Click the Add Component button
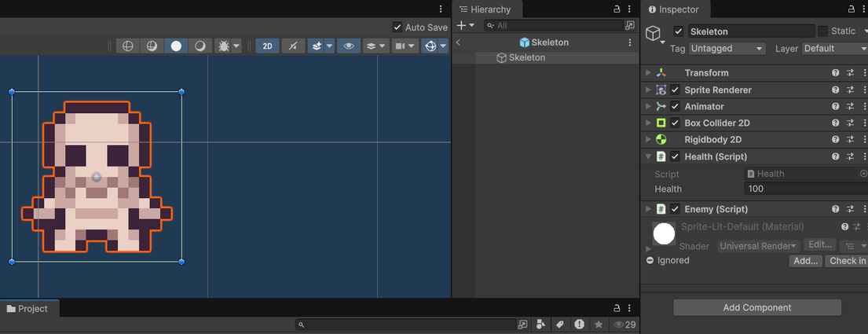Screen dimensions: 868x334 click(x=756, y=307)
